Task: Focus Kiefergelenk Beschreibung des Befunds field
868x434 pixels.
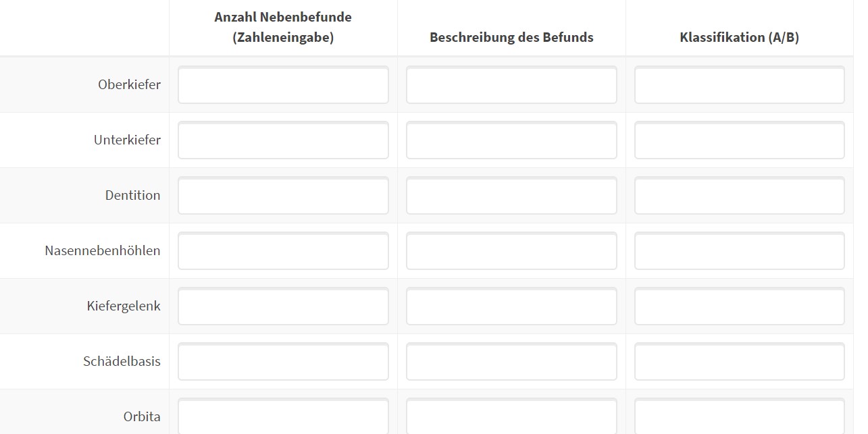Action: click(x=511, y=306)
